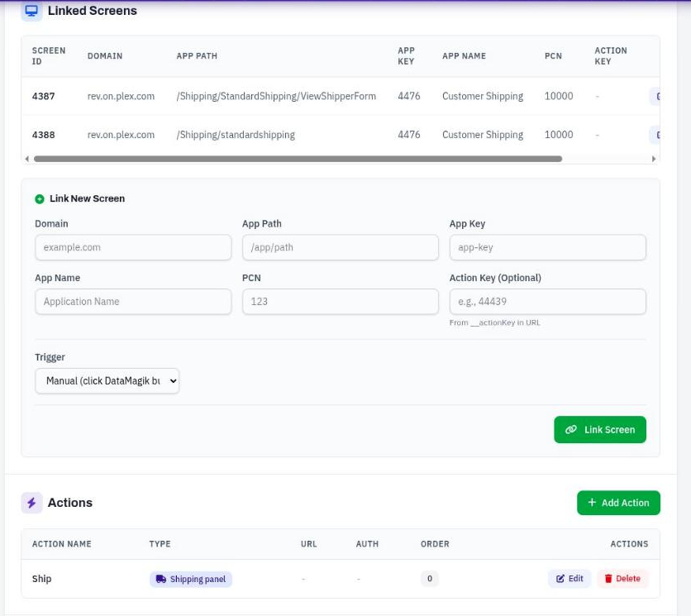Screen dimensions: 691x616
Task: Click the horizontal scrollbar of Linked Screens table
Action: tap(298, 159)
